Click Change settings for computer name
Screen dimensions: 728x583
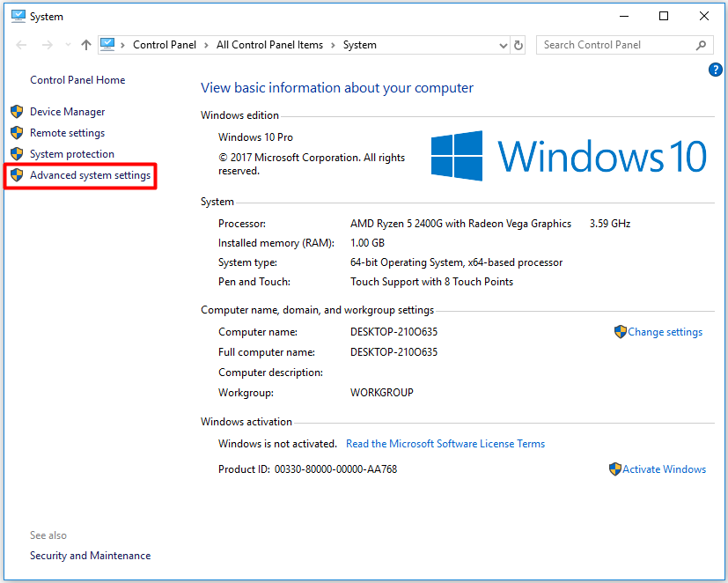pyautogui.click(x=665, y=332)
